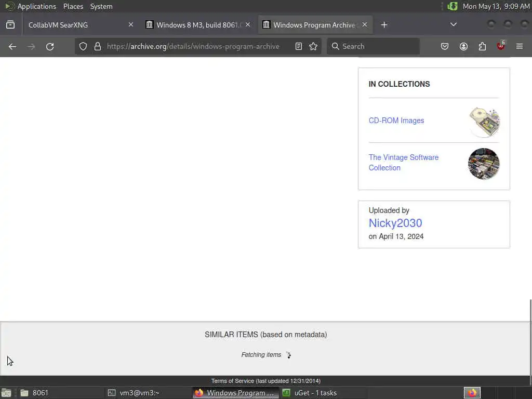
Task: Bookmark this page with the star
Action: (313, 46)
